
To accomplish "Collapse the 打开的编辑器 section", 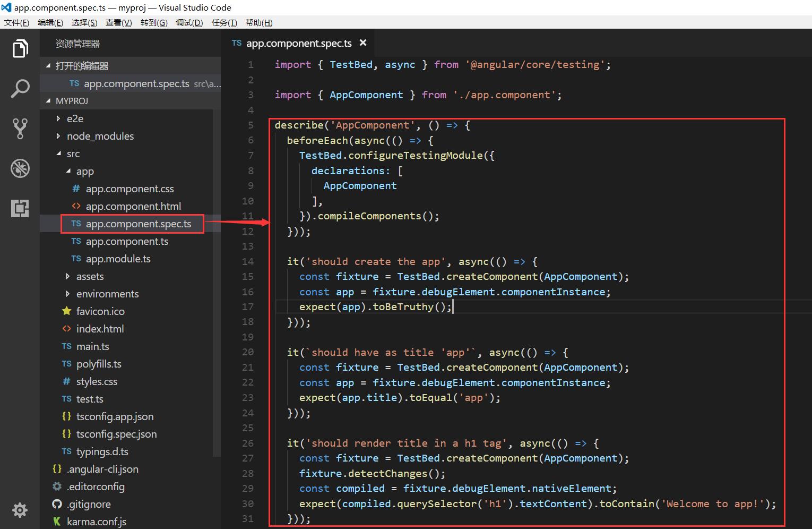I will click(x=130, y=66).
